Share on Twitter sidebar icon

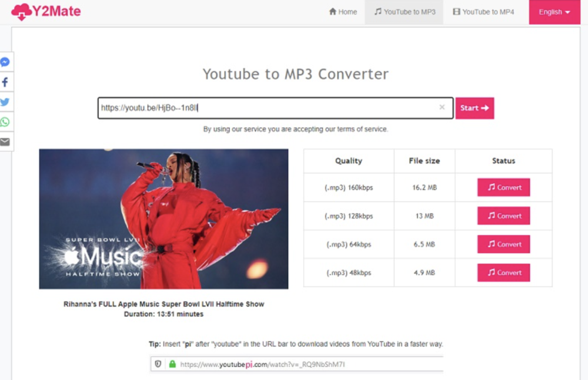pyautogui.click(x=5, y=102)
